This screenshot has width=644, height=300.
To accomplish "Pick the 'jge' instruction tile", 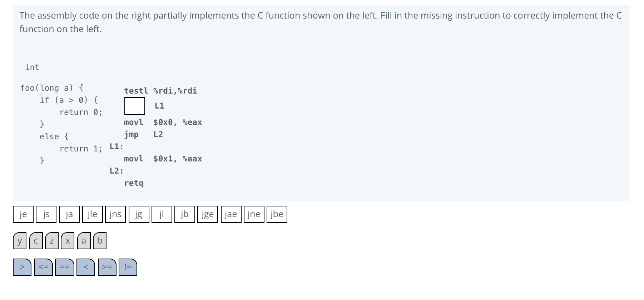I will pos(208,214).
